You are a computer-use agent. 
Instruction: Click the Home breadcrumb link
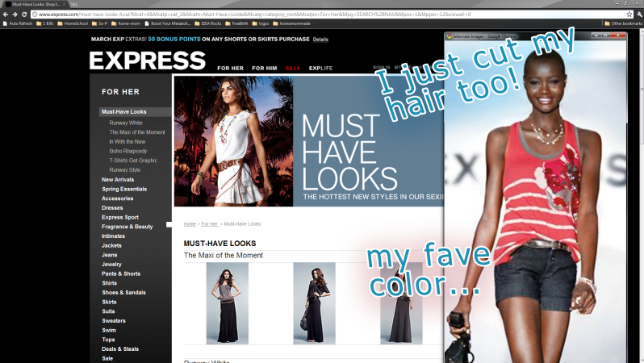click(x=190, y=224)
